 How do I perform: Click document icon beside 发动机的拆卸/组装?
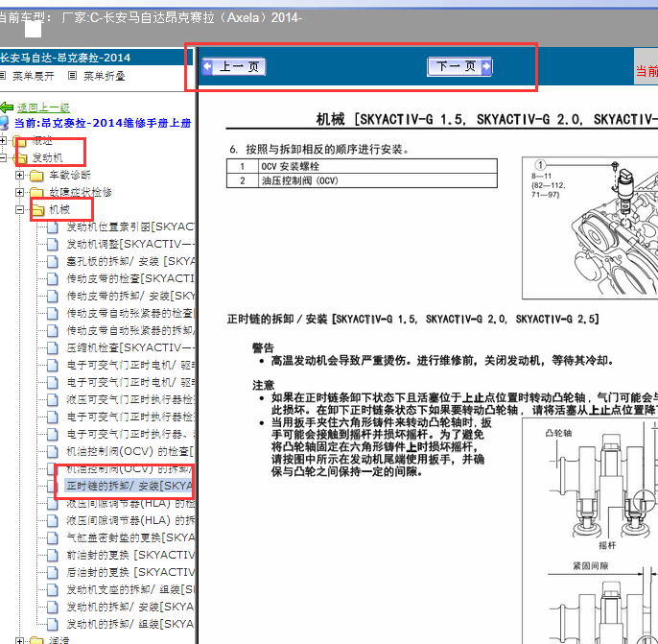point(53,624)
